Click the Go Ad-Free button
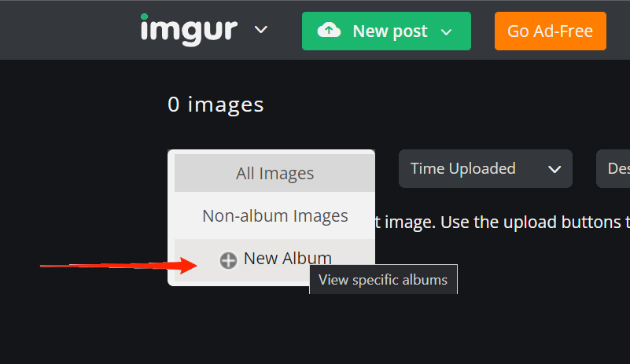 (x=550, y=31)
